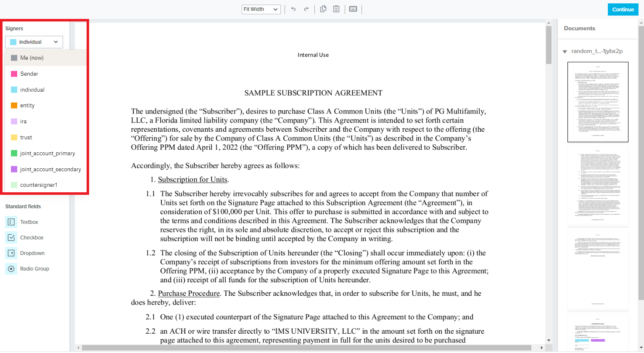Click the Subscription for Units heading
This screenshot has height=353, width=644.
tap(193, 180)
